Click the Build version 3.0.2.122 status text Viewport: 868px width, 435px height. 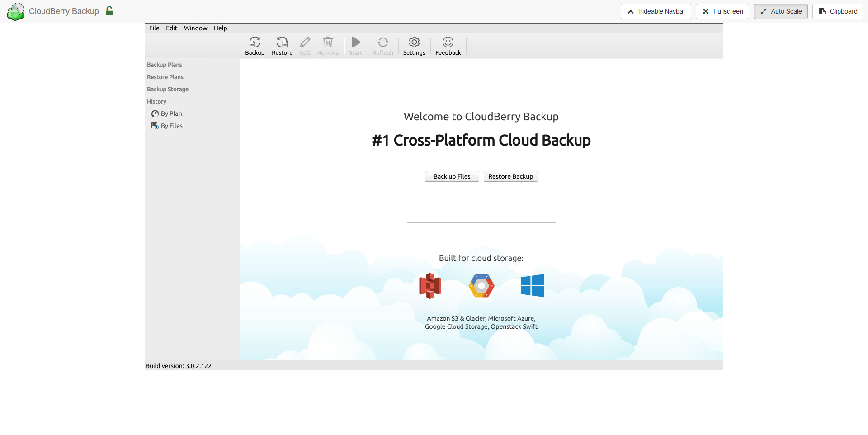179,366
